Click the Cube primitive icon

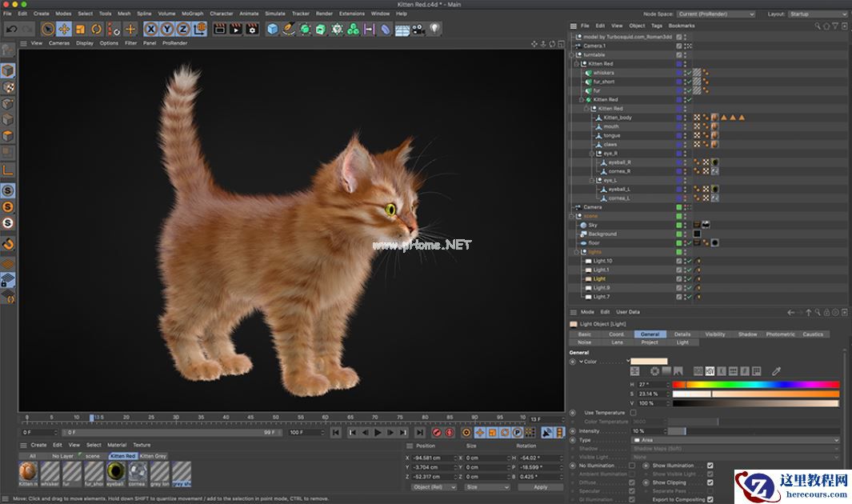(x=273, y=29)
